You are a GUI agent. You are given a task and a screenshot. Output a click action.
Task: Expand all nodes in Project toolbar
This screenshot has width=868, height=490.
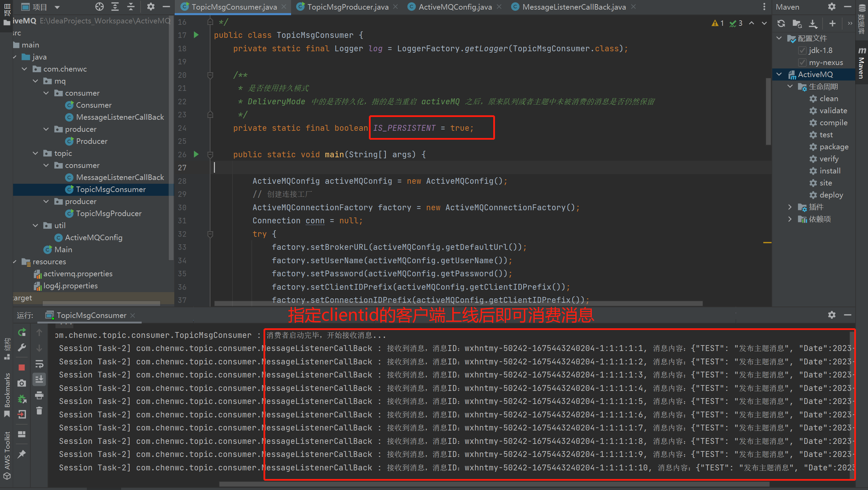coord(115,7)
